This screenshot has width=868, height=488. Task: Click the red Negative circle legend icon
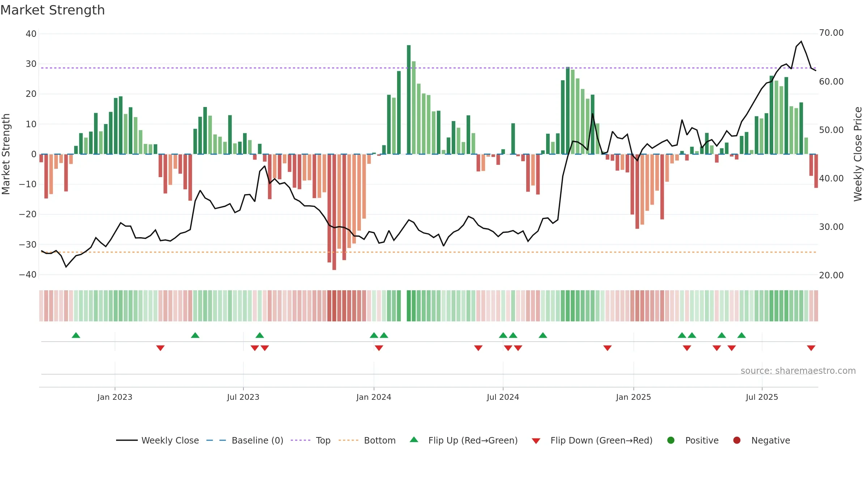click(x=737, y=440)
